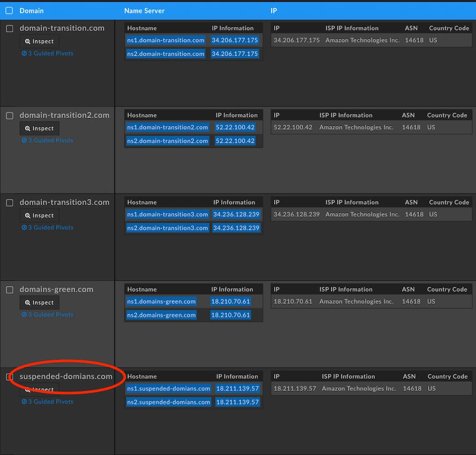Screen dimensions: 476x455
Task: Click Amazon Technologies Inc. in the 52.22.100.42 row
Action: [x=357, y=127]
